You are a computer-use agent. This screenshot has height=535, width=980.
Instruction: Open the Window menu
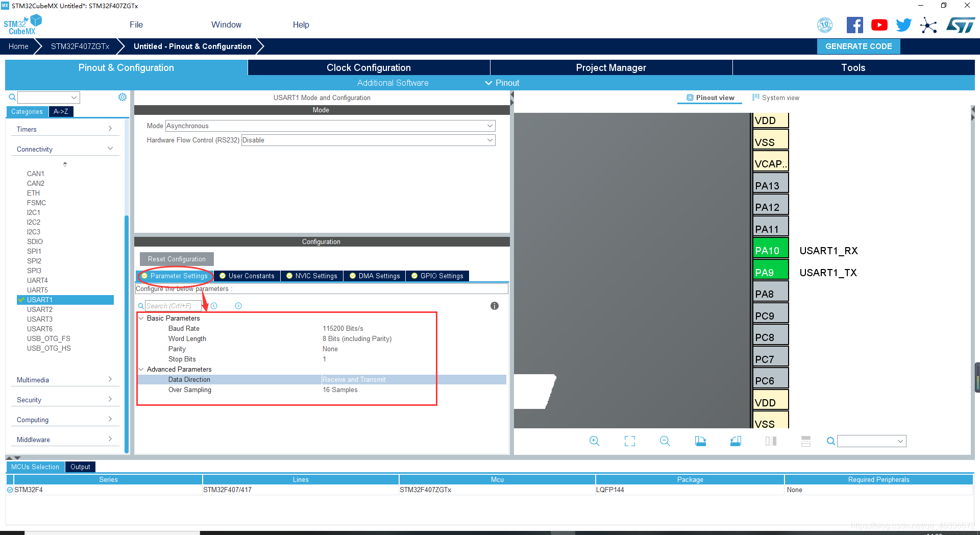pyautogui.click(x=226, y=25)
